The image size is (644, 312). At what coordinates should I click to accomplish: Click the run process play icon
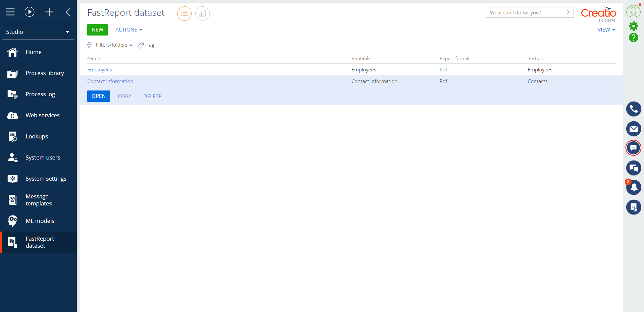(30, 12)
